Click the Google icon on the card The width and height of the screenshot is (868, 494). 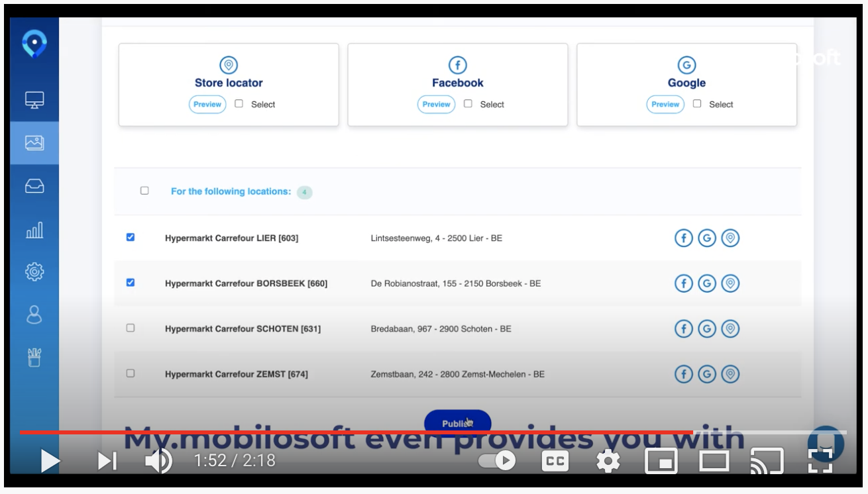(x=686, y=65)
